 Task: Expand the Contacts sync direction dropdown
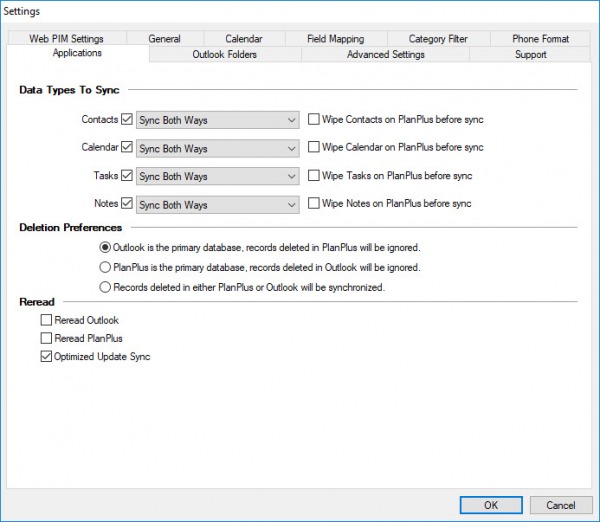point(217,121)
